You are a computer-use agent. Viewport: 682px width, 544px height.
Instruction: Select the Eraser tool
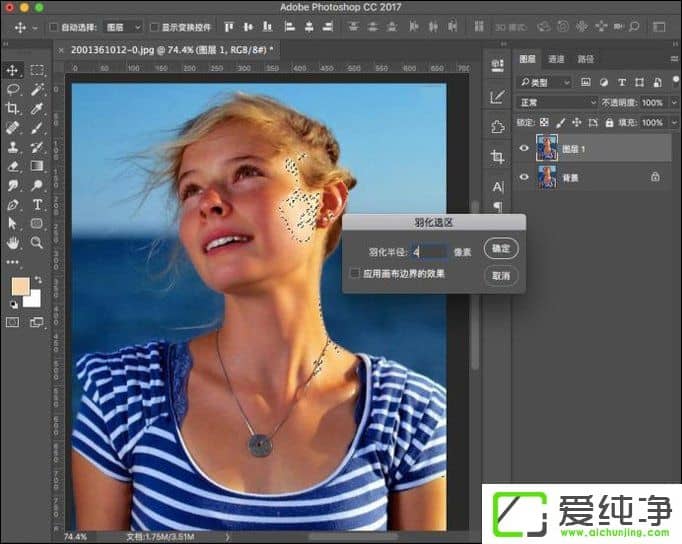coord(13,166)
